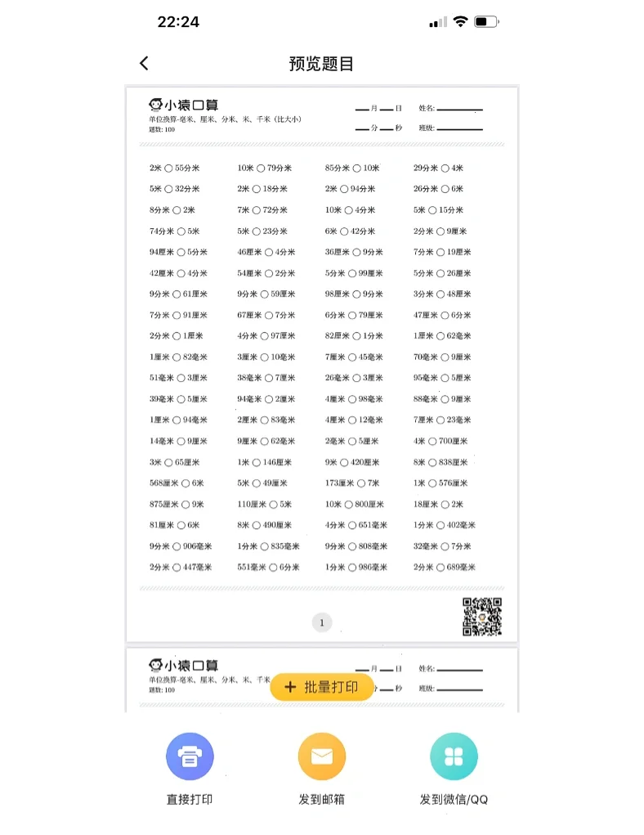Image resolution: width=644 pixels, height=835 pixels.
Task: Tap the 分 秒 time blank on page 1
Action: [378, 128]
